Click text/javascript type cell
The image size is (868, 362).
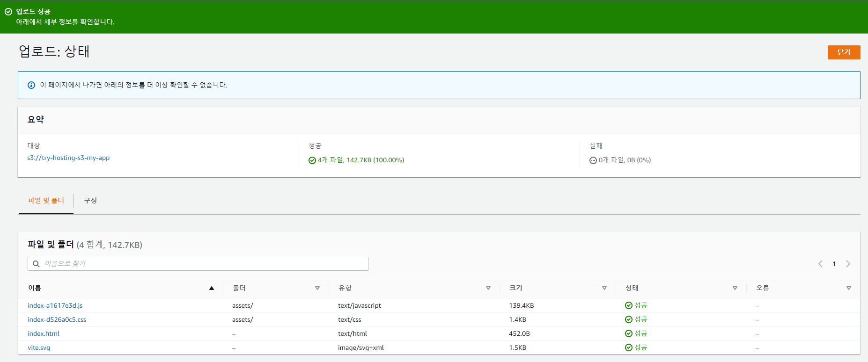[360, 305]
